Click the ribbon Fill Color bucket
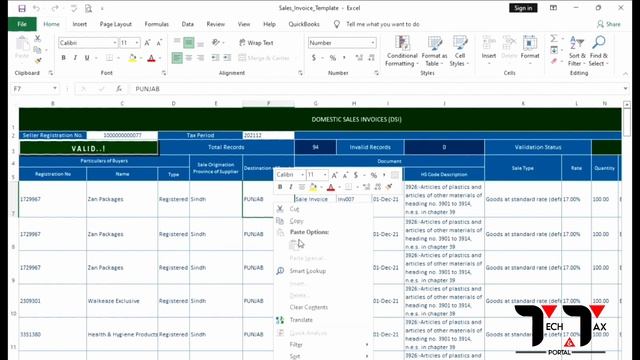The width and height of the screenshot is (640, 360). [x=132, y=58]
